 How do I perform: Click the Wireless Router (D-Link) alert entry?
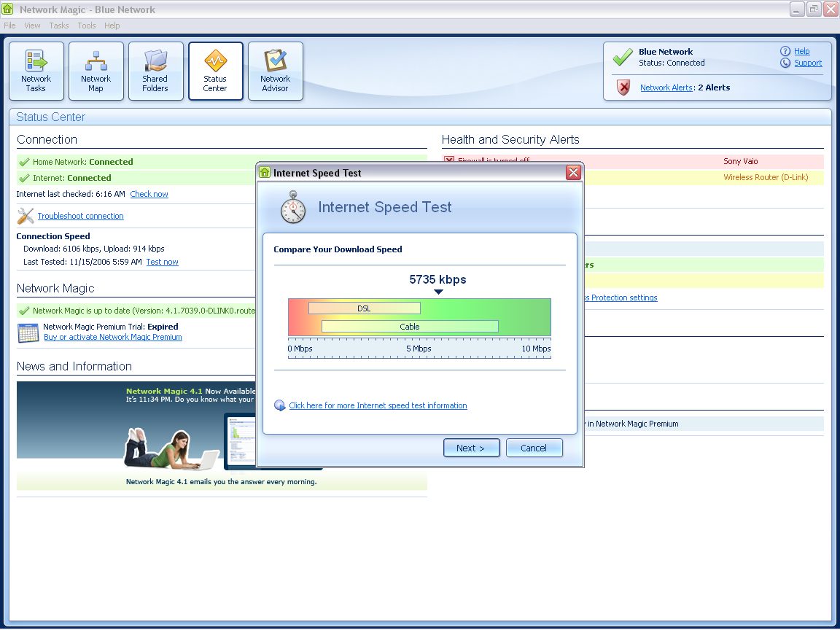[766, 177]
